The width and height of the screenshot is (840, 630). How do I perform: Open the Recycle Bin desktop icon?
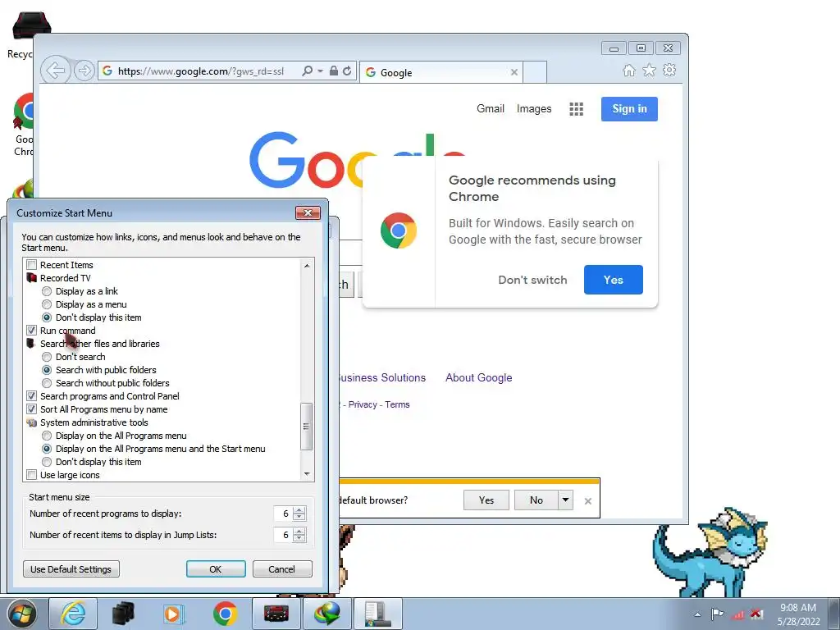click(x=22, y=34)
